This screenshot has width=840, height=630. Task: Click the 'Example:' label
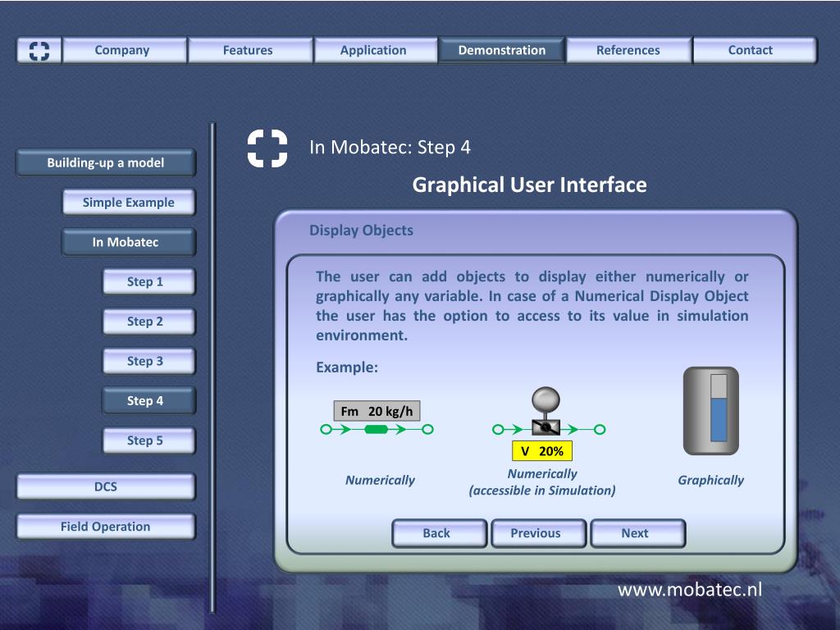pyautogui.click(x=347, y=367)
